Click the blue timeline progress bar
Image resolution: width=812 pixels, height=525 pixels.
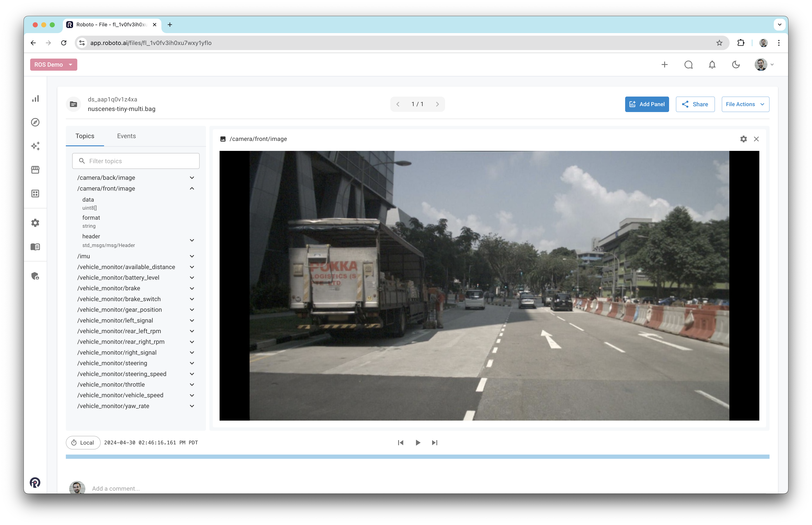click(417, 456)
